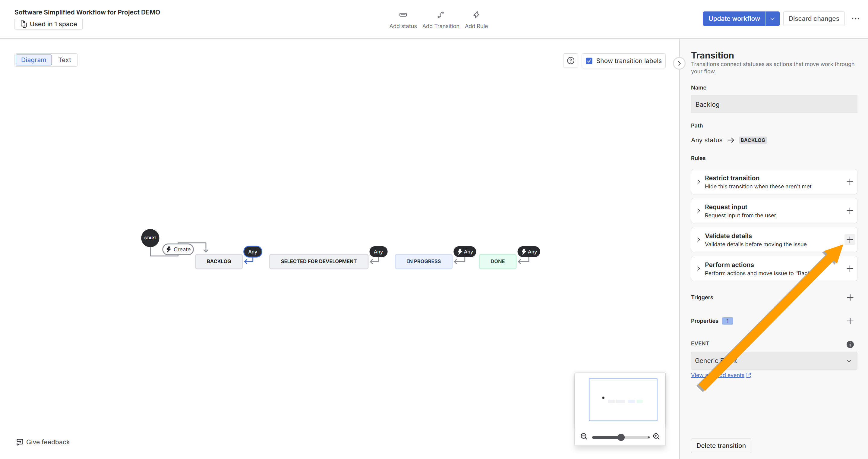Click the zoom out magnifier icon
Screen dimensions: 868x459
tap(584, 436)
